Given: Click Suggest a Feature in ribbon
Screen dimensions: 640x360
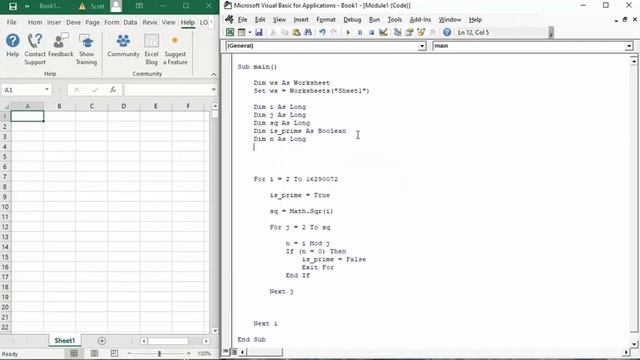Looking at the screenshot, I should pos(175,49).
